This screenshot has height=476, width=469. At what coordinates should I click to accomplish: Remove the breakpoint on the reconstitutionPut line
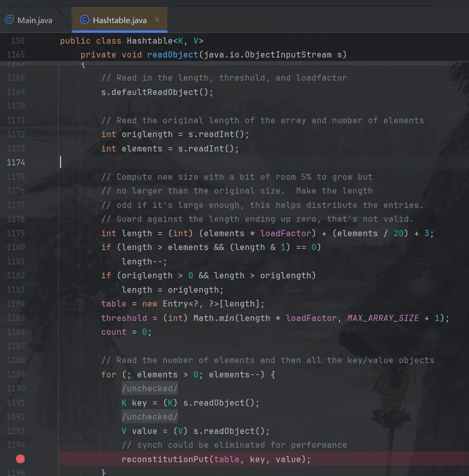click(20, 459)
